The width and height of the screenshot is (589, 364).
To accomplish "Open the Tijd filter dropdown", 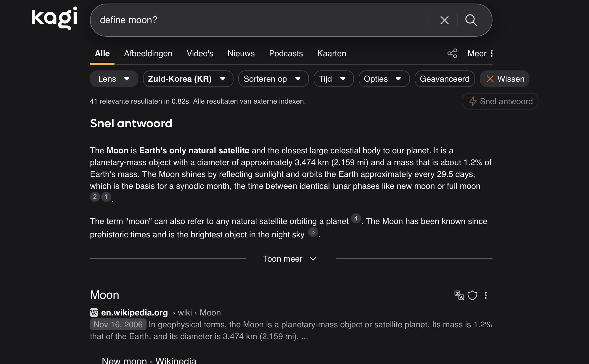I will (333, 79).
